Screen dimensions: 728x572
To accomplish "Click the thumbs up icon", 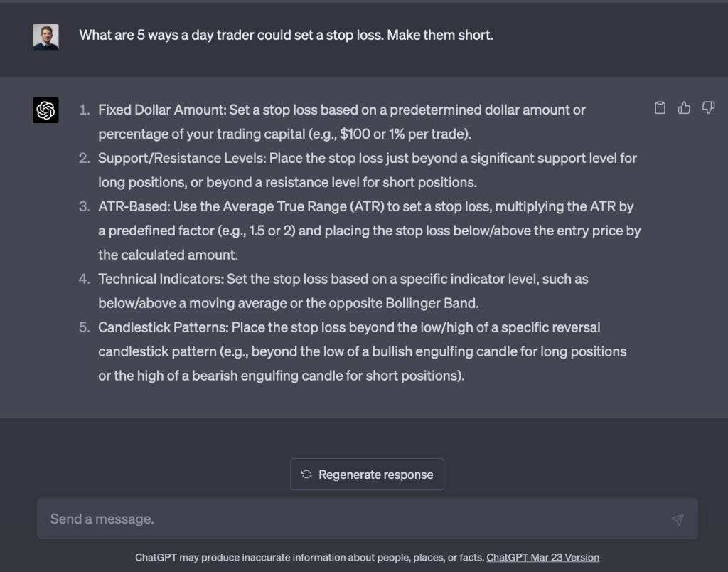I will 684,108.
